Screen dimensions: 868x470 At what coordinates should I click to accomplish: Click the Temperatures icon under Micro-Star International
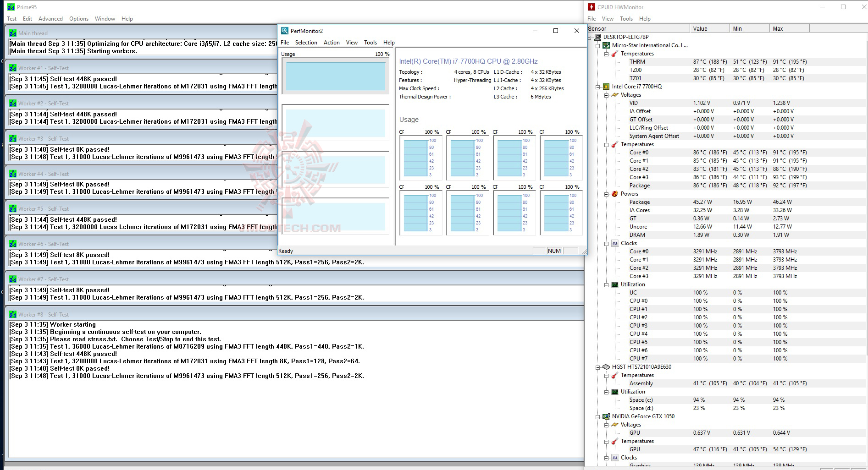(615, 54)
